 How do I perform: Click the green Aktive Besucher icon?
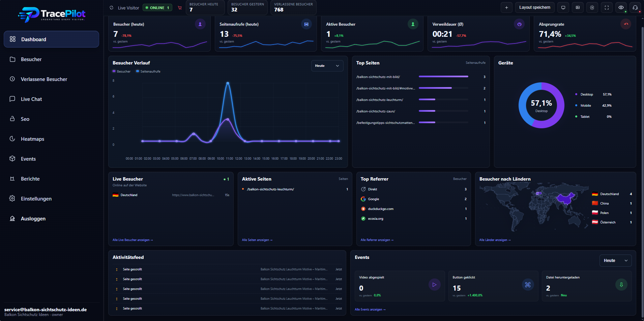click(x=413, y=24)
